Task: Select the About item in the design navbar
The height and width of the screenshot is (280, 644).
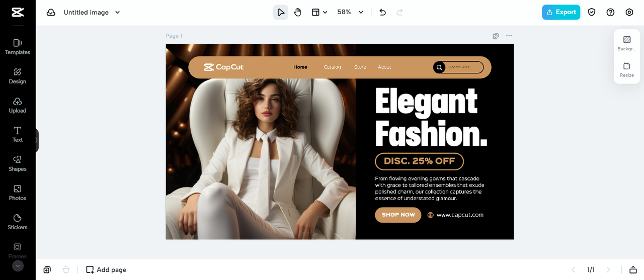Action: coord(384,67)
